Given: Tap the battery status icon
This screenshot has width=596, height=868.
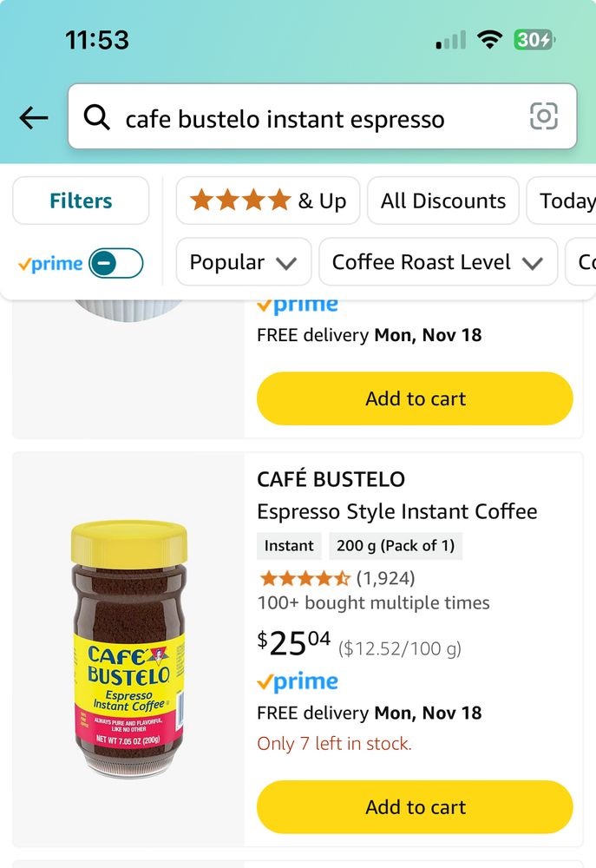Looking at the screenshot, I should click(x=534, y=40).
